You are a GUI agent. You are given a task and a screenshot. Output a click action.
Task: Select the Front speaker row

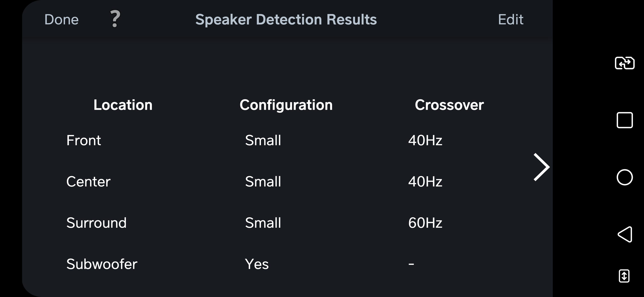tap(84, 140)
